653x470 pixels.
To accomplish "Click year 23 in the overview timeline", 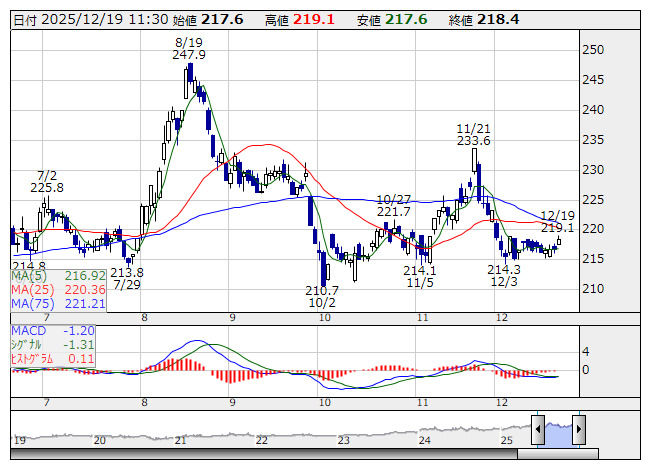I will coord(343,439).
